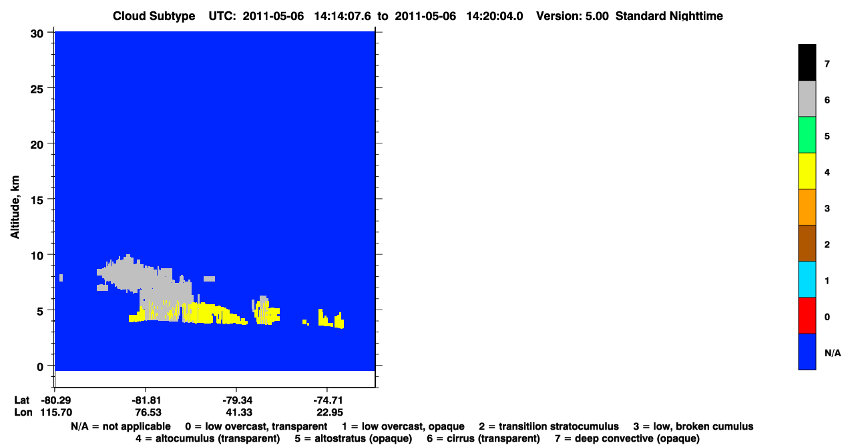The width and height of the screenshot is (868, 445).
Task: Click the 'Lat' axis row label
Action: (x=21, y=400)
